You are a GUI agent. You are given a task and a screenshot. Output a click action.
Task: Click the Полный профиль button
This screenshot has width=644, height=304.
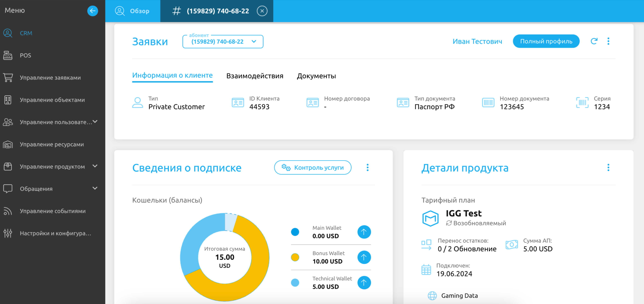click(x=546, y=41)
